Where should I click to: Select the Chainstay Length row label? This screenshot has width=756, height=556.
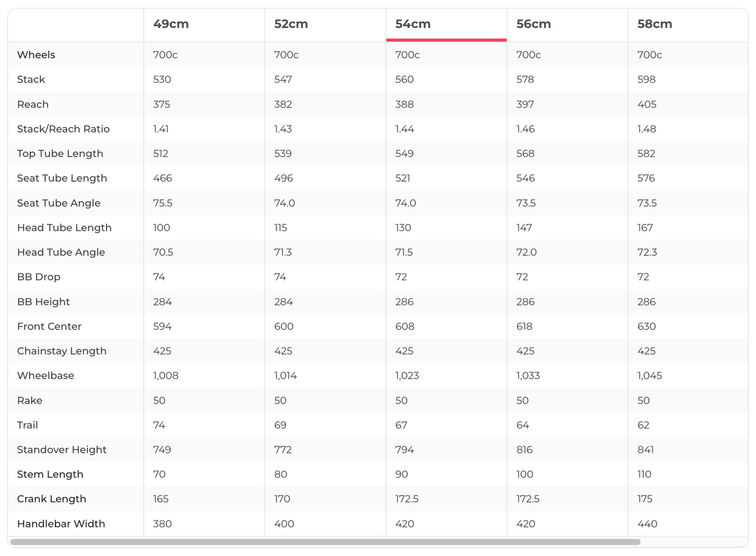click(x=62, y=351)
